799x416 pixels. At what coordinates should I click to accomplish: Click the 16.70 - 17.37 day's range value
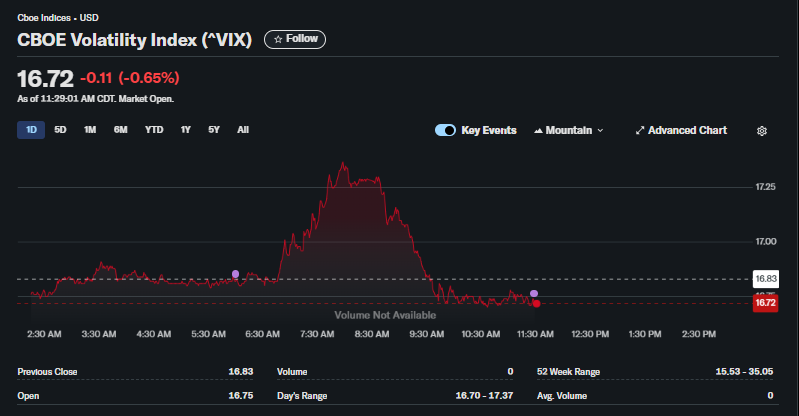(x=484, y=395)
